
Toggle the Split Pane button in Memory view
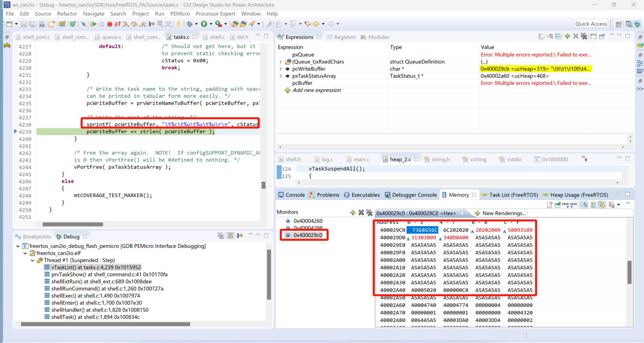pyautogui.click(x=594, y=205)
